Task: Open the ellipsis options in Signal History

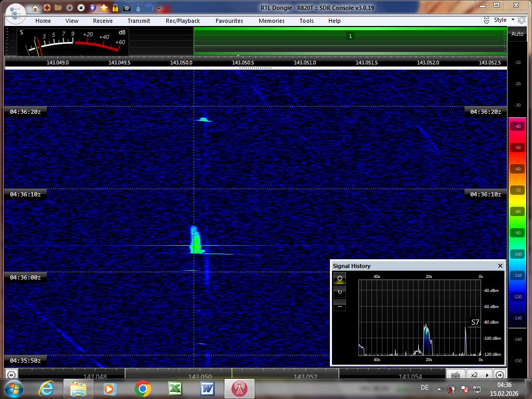Action: 340,305
